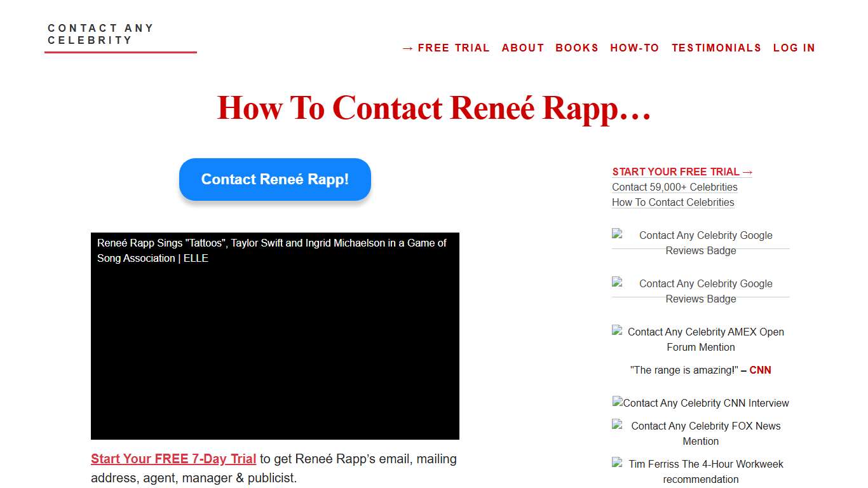
Task: Open the ABOUT page from the navigation
Action: (523, 48)
